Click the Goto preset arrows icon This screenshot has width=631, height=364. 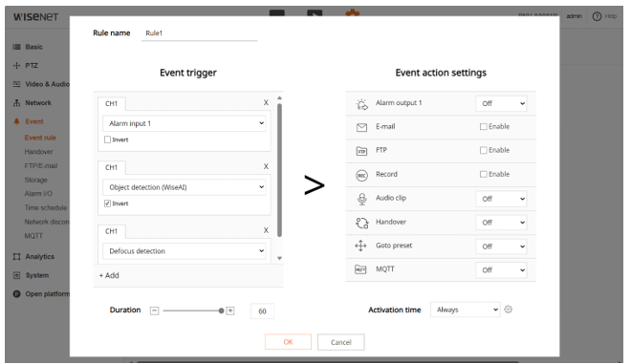click(x=360, y=246)
